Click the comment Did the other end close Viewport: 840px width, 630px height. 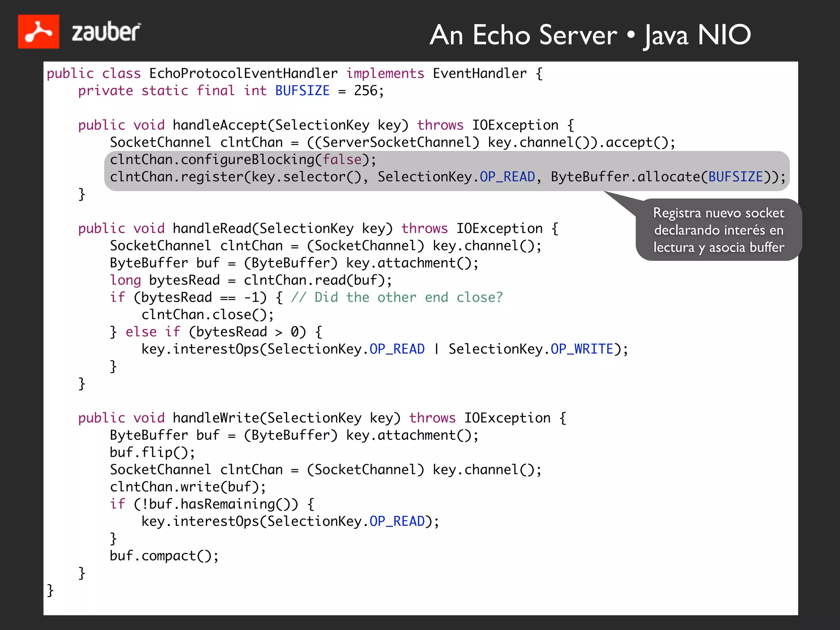click(x=397, y=297)
